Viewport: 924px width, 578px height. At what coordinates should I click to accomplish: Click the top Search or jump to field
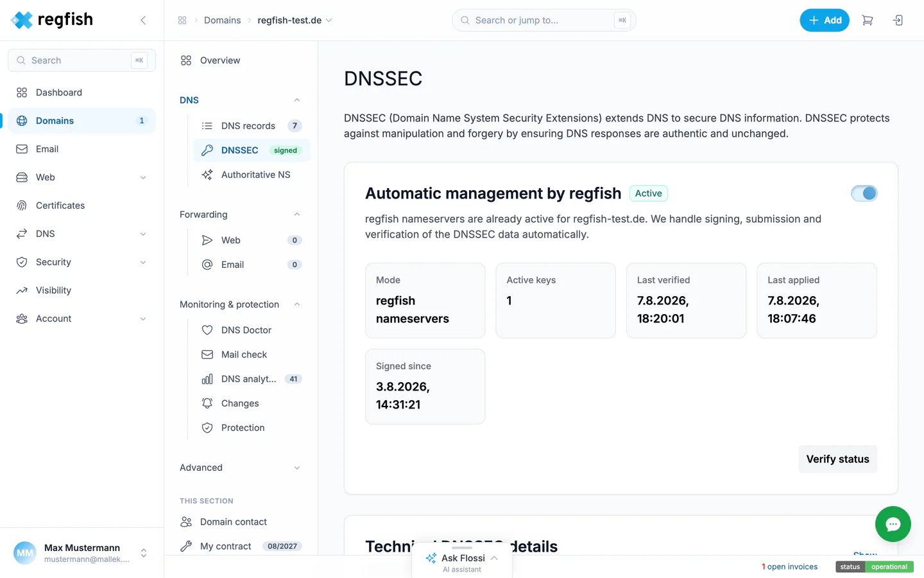coord(543,21)
